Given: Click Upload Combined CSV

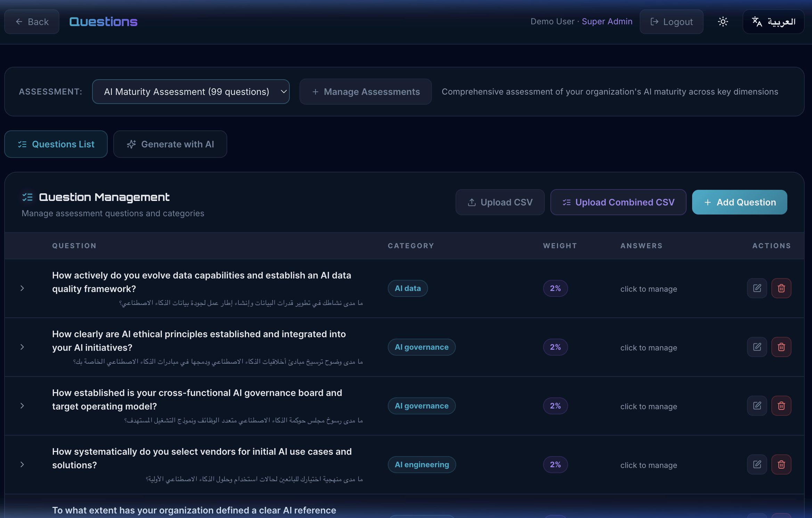Looking at the screenshot, I should pos(618,202).
